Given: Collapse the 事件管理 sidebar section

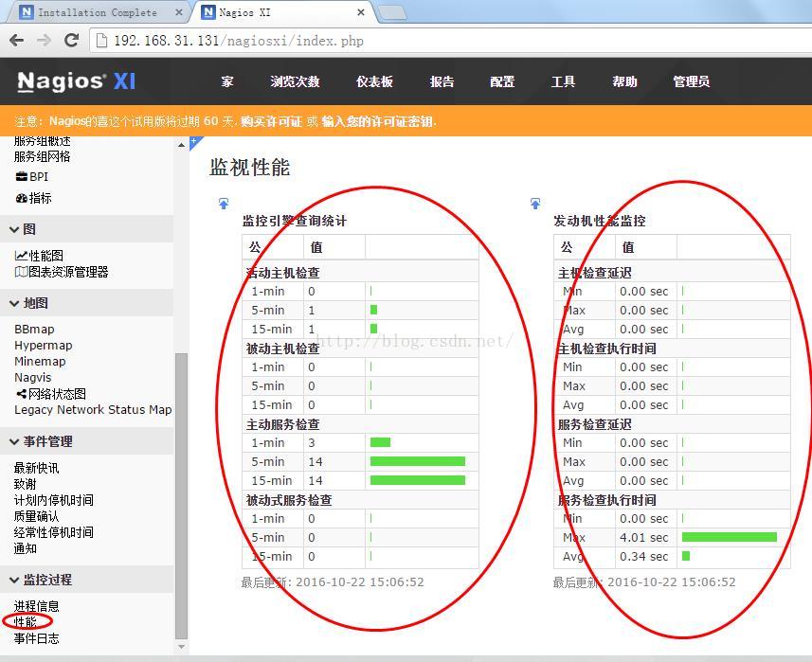Looking at the screenshot, I should coord(87,441).
